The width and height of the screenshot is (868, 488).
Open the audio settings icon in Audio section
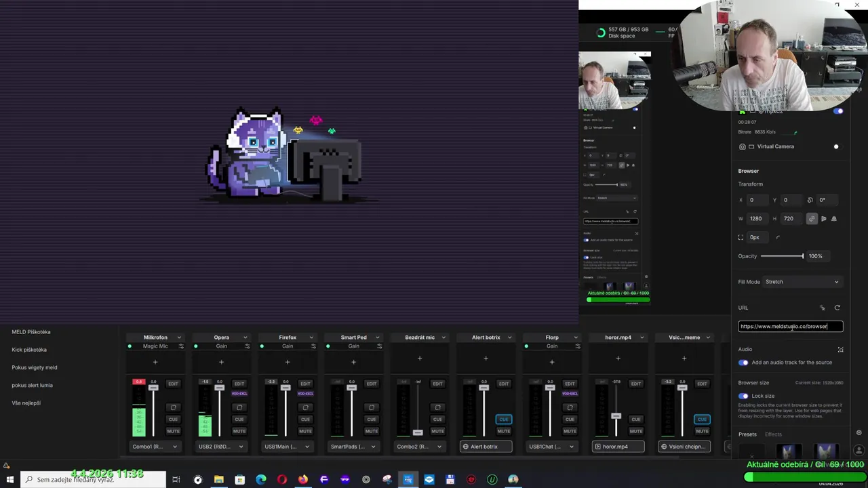pyautogui.click(x=840, y=350)
